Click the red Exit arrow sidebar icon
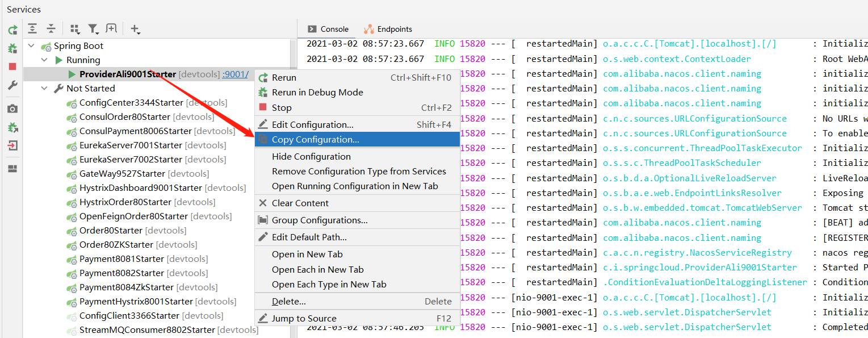The width and height of the screenshot is (868, 338). tap(12, 145)
